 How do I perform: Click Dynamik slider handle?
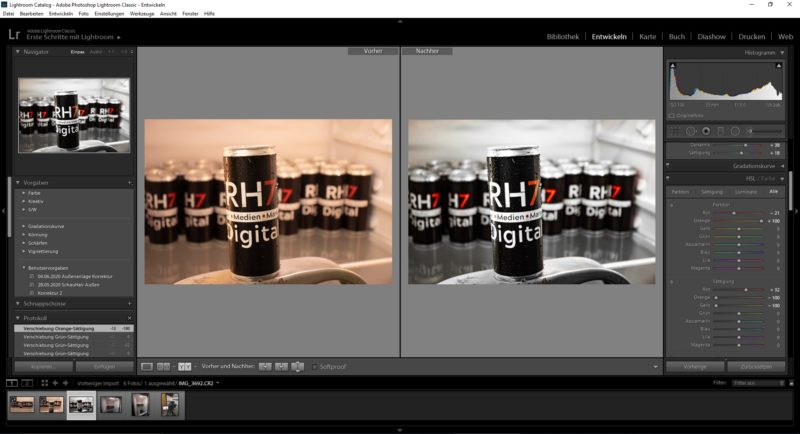pyautogui.click(x=745, y=145)
